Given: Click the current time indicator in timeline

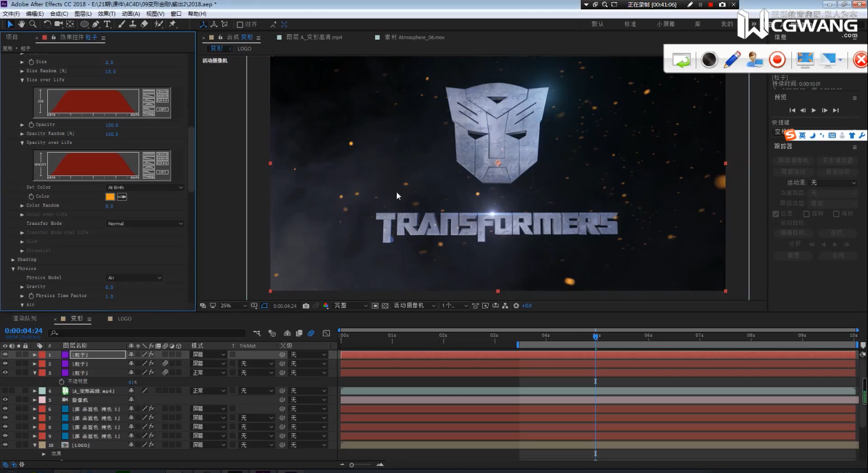Looking at the screenshot, I should coord(596,336).
